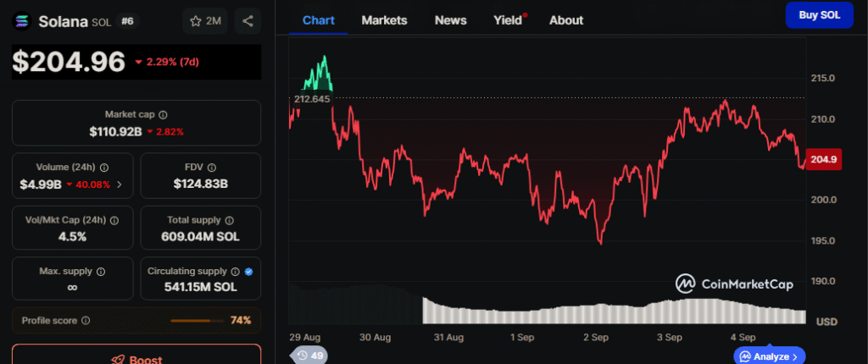The height and width of the screenshot is (364, 868).
Task: Open the Yield tab
Action: pyautogui.click(x=509, y=19)
